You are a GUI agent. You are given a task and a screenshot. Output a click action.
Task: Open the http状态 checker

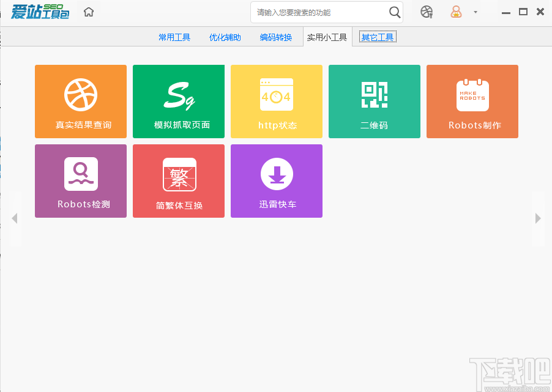(x=276, y=101)
